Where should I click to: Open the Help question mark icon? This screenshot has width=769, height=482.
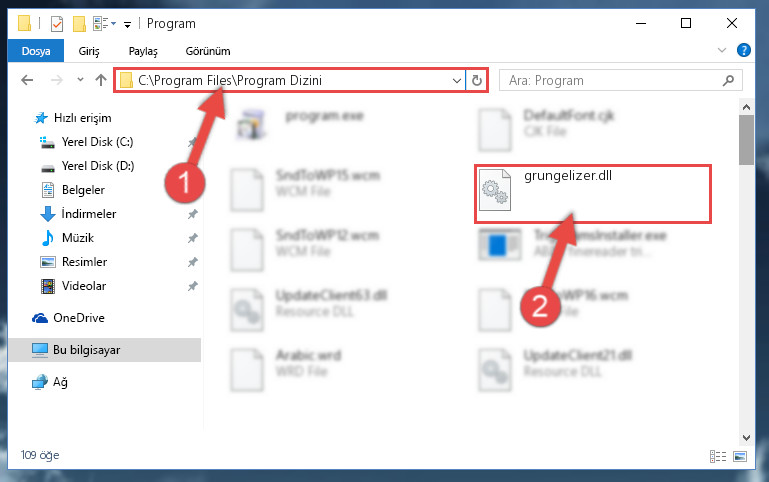[743, 50]
